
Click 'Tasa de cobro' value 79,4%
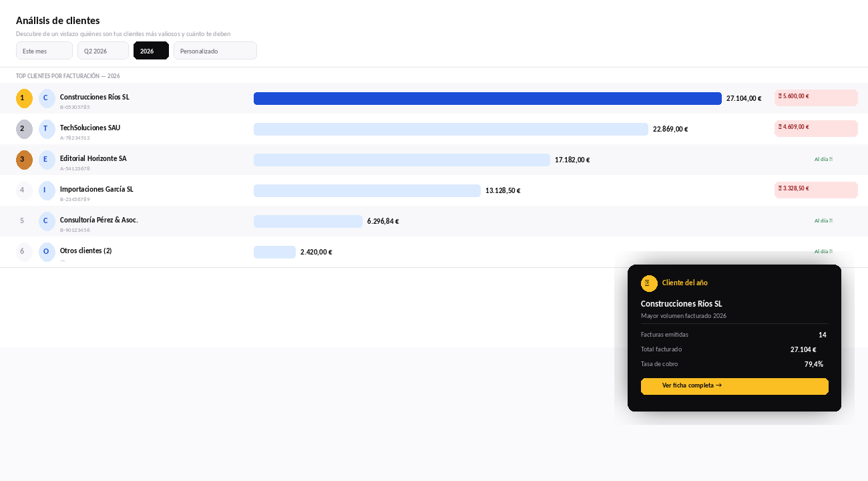[814, 364]
